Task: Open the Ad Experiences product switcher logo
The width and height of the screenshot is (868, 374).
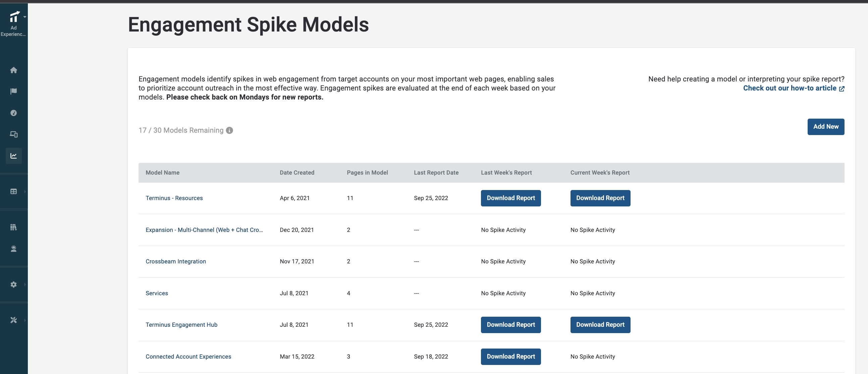Action: (14, 17)
